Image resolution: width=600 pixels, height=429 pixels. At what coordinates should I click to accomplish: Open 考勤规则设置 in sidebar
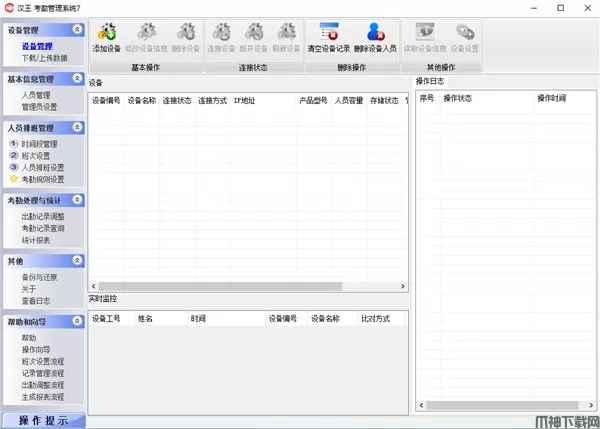(43, 179)
